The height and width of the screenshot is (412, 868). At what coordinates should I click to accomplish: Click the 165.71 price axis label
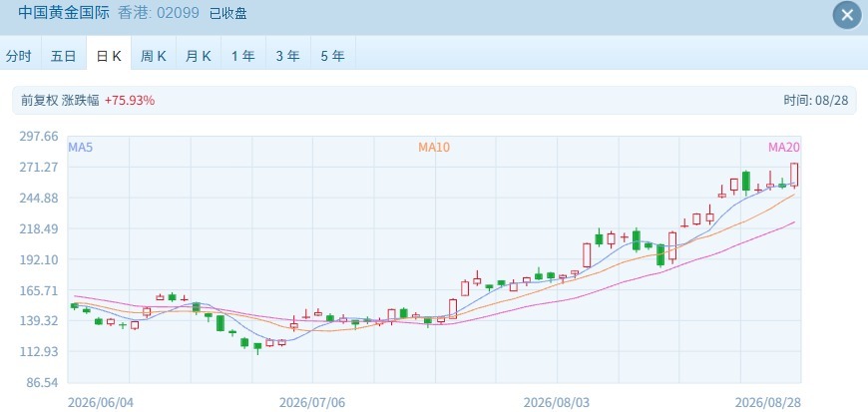tap(39, 290)
